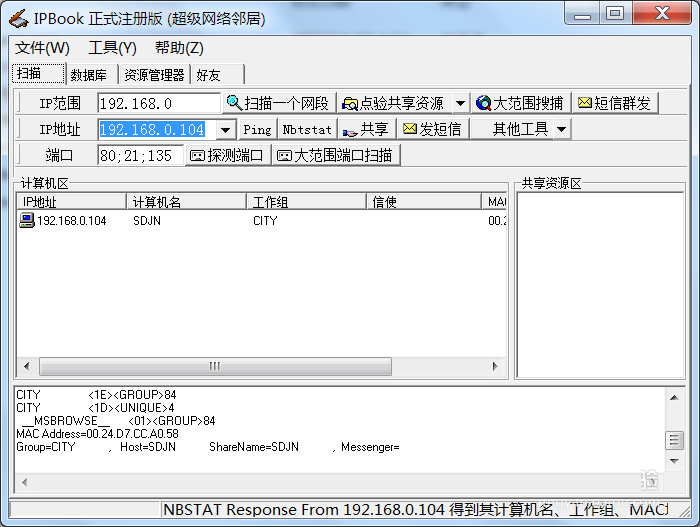This screenshot has width=700, height=527.
Task: Click the MAC Address=00.24.D7.CC.A0.58 log line
Action: [x=97, y=434]
